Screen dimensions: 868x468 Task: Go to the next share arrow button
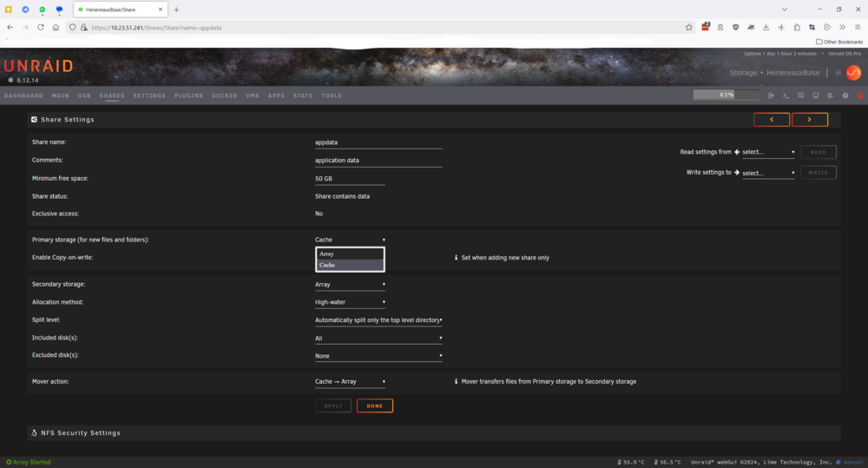point(810,120)
